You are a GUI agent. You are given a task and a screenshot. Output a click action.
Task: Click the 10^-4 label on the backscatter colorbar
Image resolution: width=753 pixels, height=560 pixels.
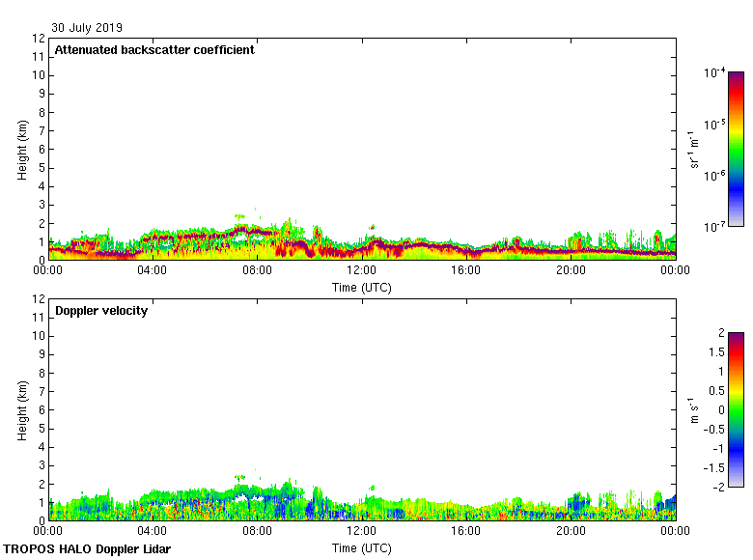(714, 73)
